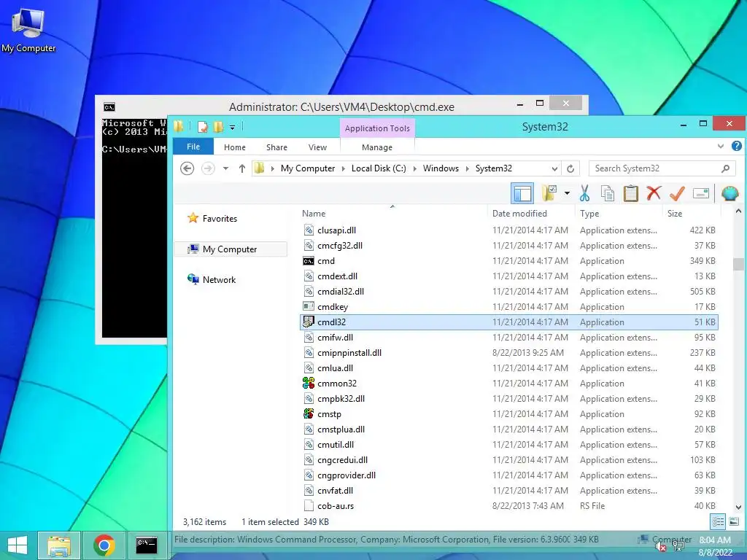747x560 pixels.
Task: Open Classic Shell settings shell icon
Action: [729, 193]
